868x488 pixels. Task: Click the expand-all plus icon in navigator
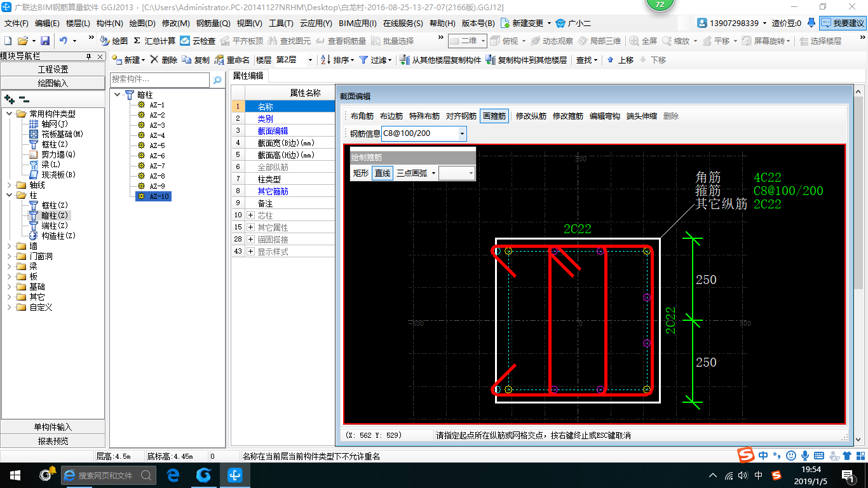[x=10, y=99]
